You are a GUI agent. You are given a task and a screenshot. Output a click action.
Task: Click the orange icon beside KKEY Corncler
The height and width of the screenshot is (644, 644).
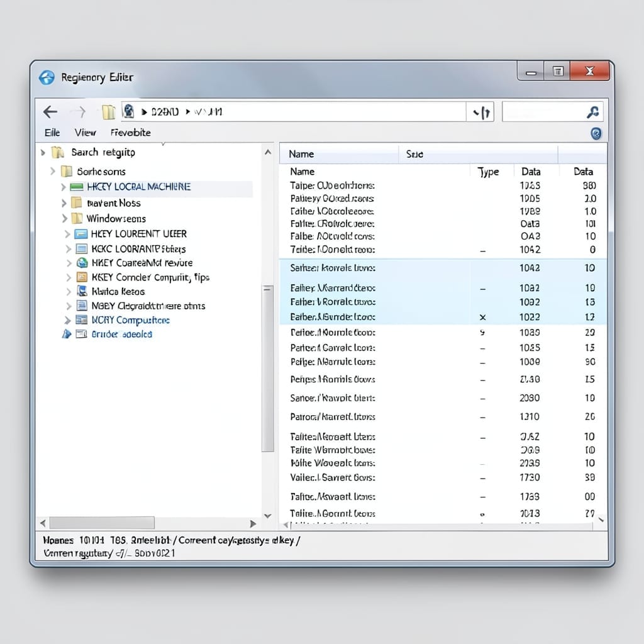point(82,277)
